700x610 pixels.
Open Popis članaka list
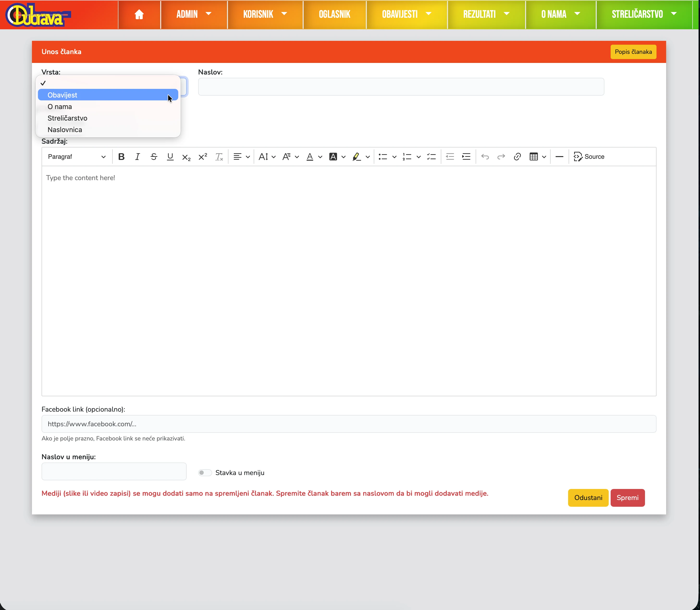point(633,52)
